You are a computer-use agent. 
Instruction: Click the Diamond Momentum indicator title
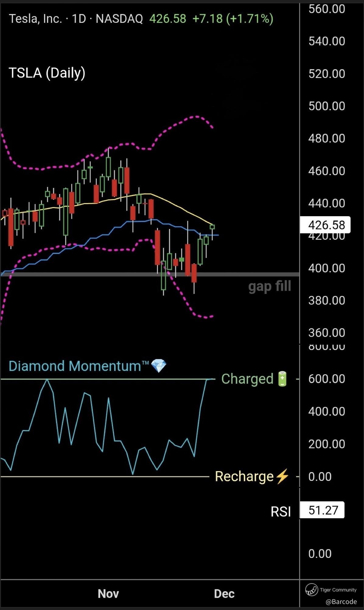pyautogui.click(x=79, y=366)
